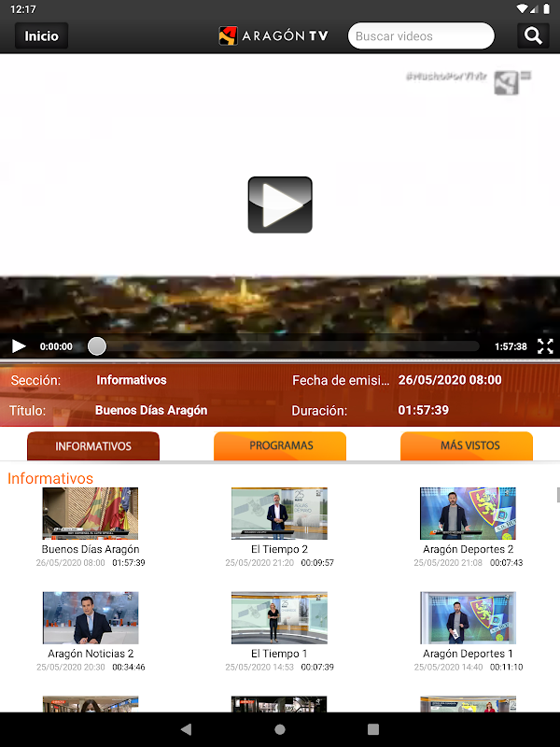Open the Buenos Días Aragón thumbnail

[91, 513]
